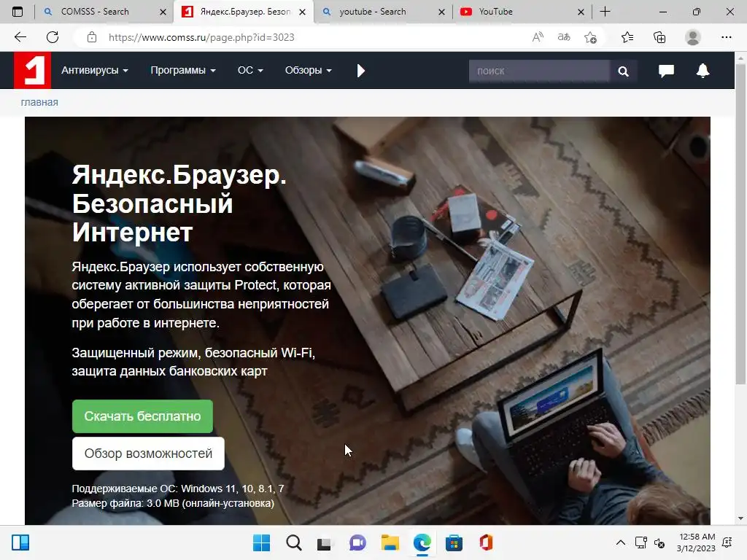Go back to previous page
747x560 pixels.
pos(20,37)
